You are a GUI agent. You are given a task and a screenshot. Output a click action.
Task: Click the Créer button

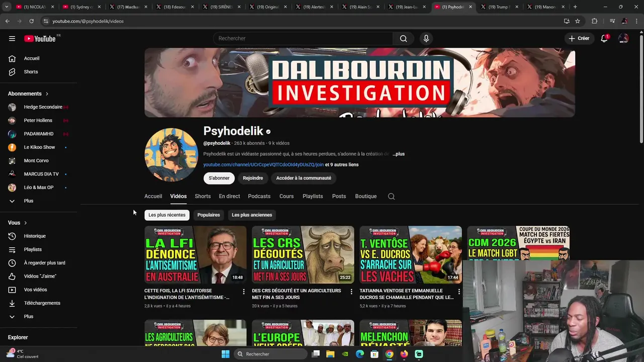[579, 39]
